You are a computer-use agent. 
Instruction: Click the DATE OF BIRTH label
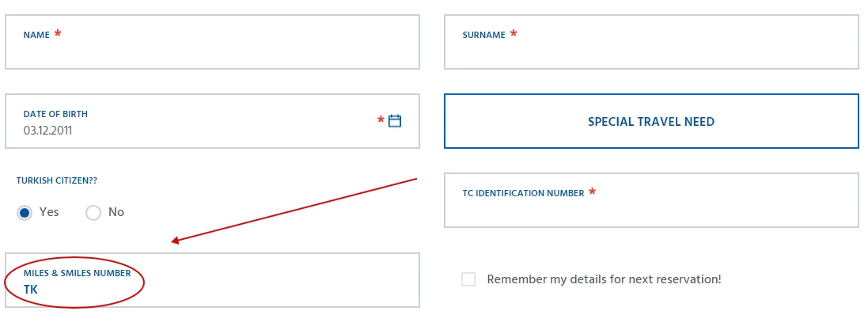click(55, 114)
